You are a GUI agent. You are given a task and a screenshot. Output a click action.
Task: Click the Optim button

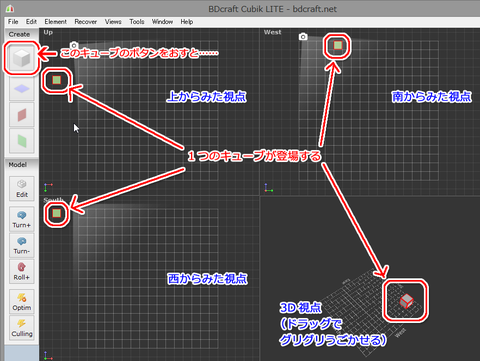(x=22, y=302)
